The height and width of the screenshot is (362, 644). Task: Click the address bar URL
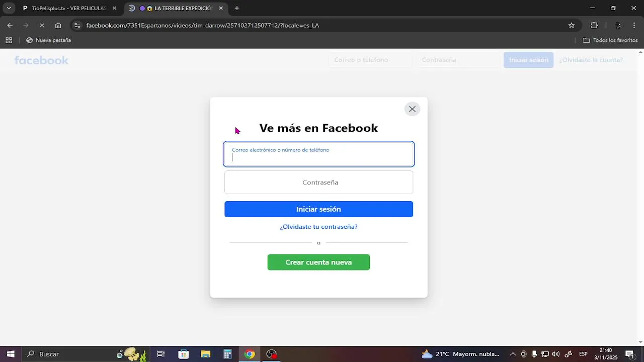pos(202,25)
